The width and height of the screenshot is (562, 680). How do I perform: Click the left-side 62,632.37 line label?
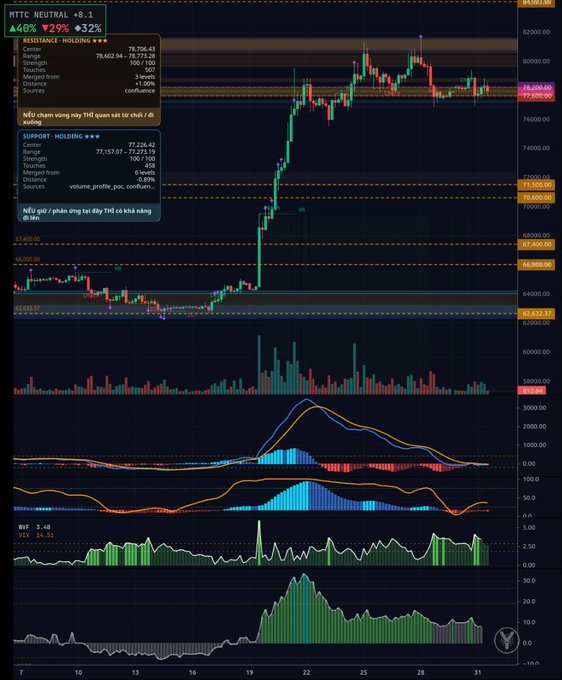pos(27,308)
